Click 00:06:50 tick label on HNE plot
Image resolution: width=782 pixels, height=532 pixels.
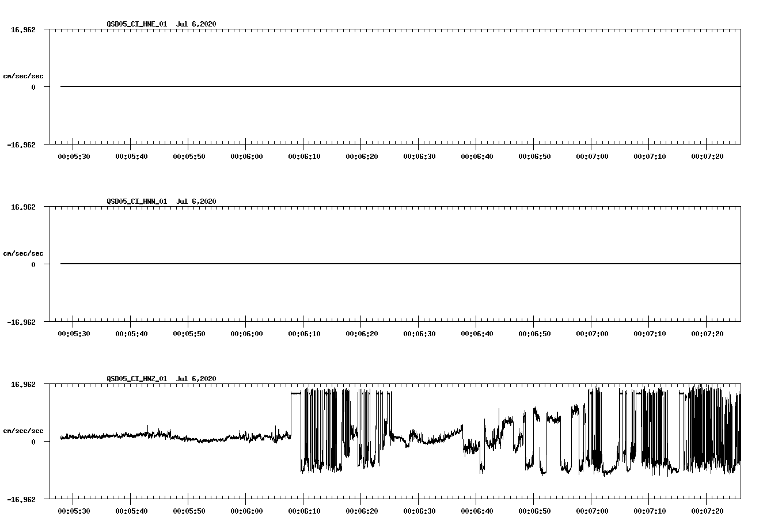pyautogui.click(x=534, y=157)
